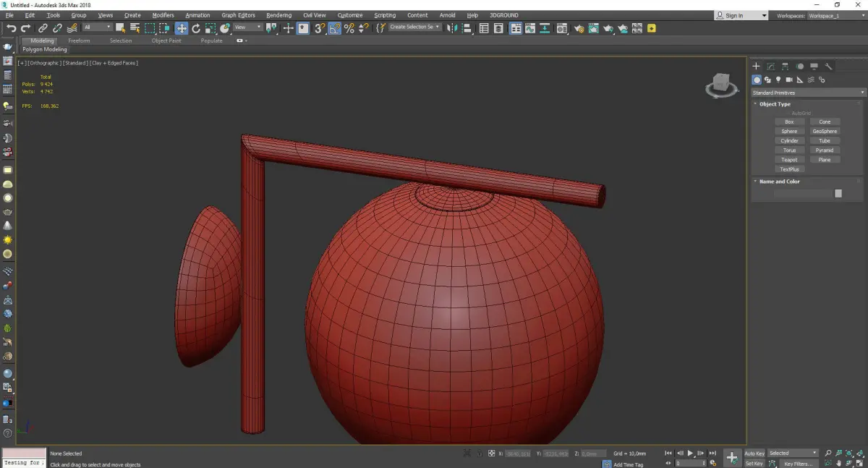
Task: Open the Utilities panel wrench icon
Action: pos(828,67)
